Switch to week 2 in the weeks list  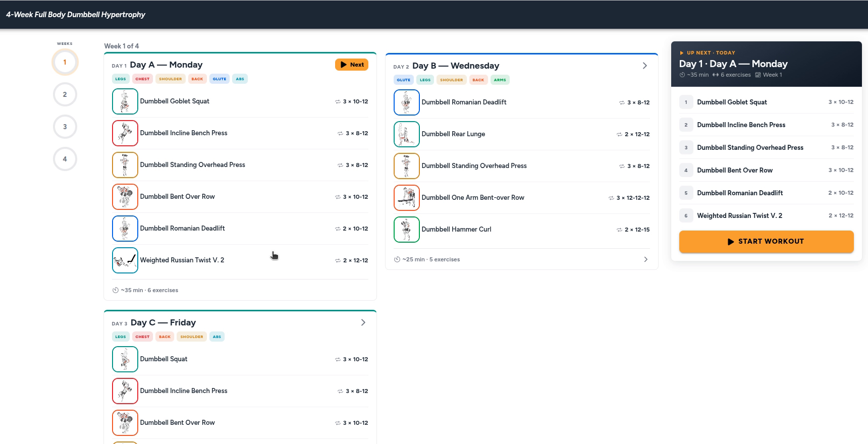point(65,94)
